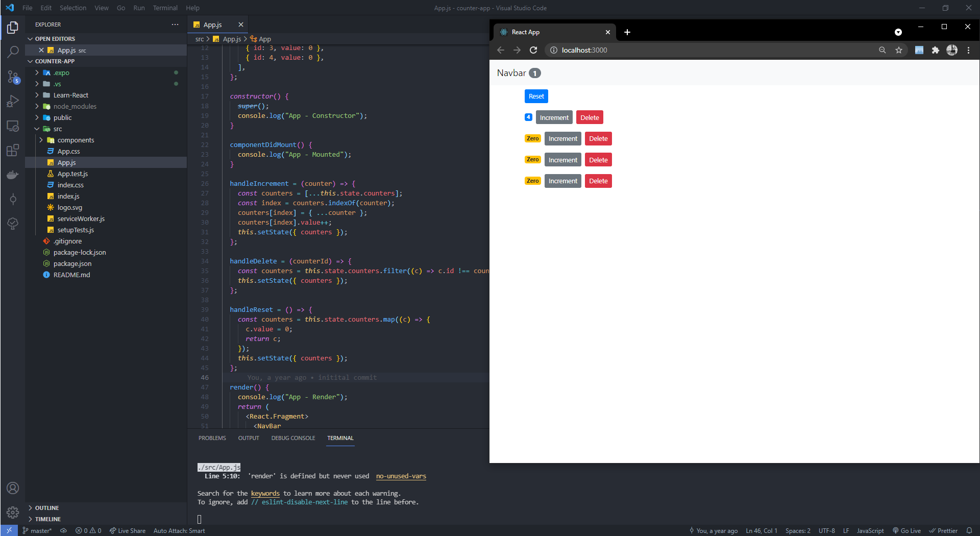Open the Selection menu

(73, 8)
